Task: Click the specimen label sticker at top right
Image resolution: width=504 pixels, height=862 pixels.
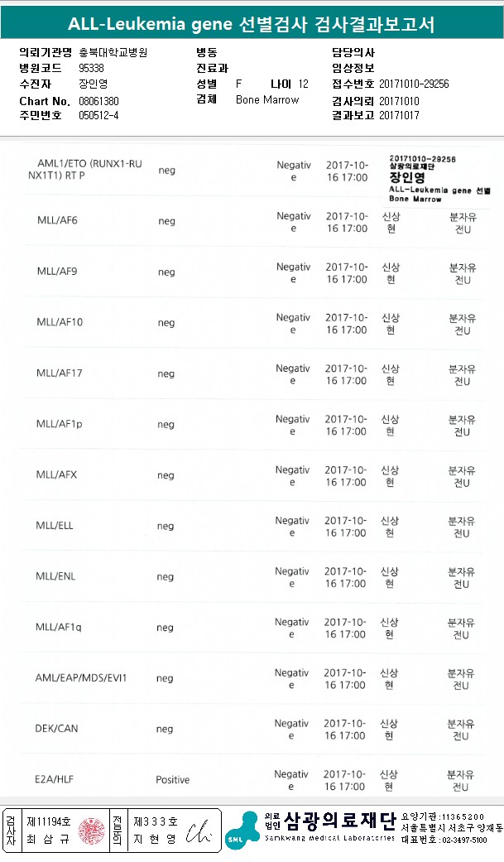Action: 439,178
